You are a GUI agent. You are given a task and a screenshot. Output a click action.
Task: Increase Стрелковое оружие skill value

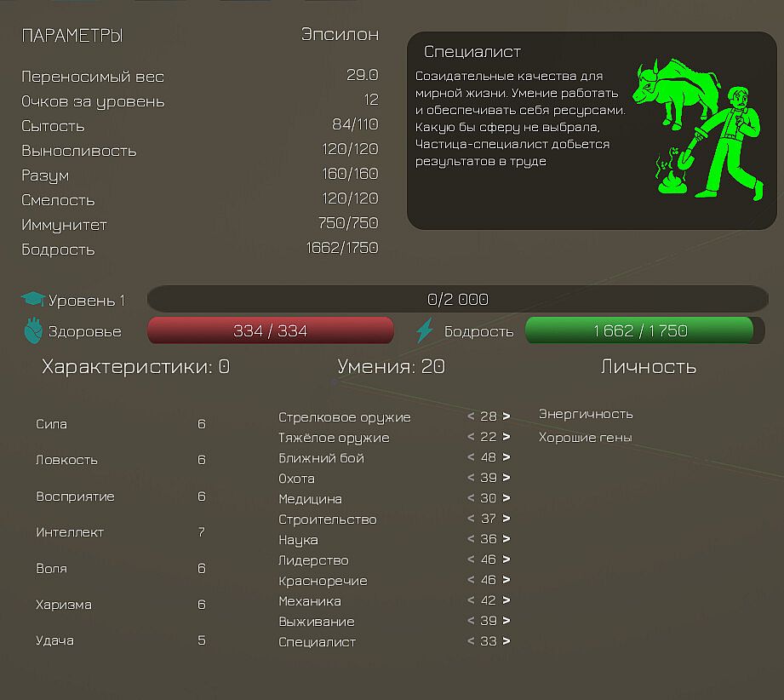506,416
